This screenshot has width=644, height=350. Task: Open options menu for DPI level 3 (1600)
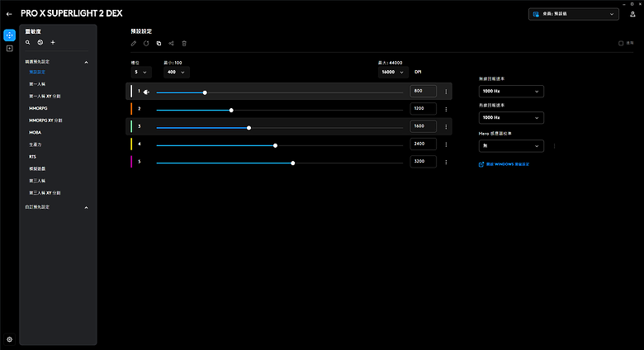coord(446,127)
